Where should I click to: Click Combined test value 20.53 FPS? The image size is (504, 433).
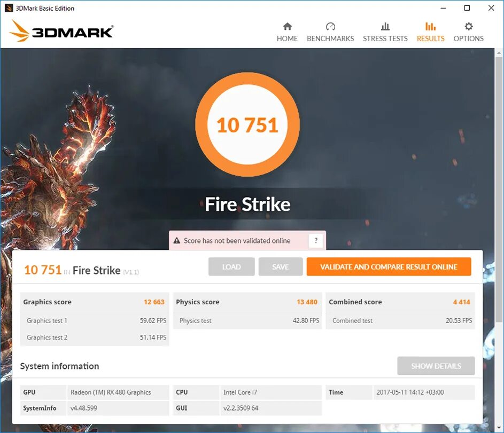tap(459, 320)
